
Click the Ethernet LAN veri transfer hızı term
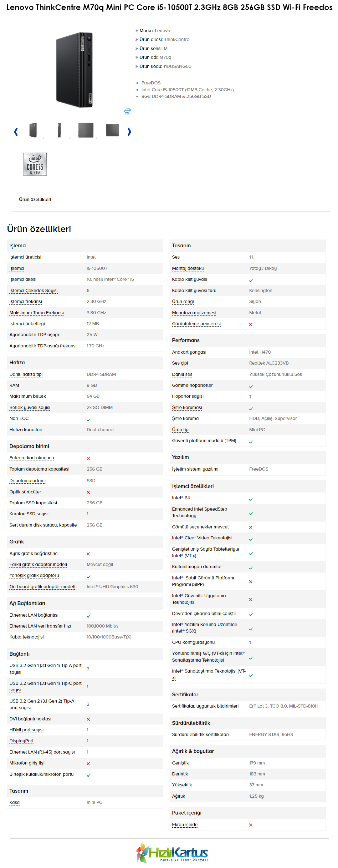pos(40,626)
